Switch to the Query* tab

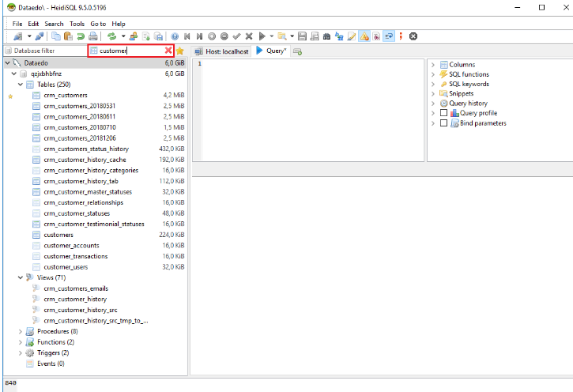[x=271, y=51]
